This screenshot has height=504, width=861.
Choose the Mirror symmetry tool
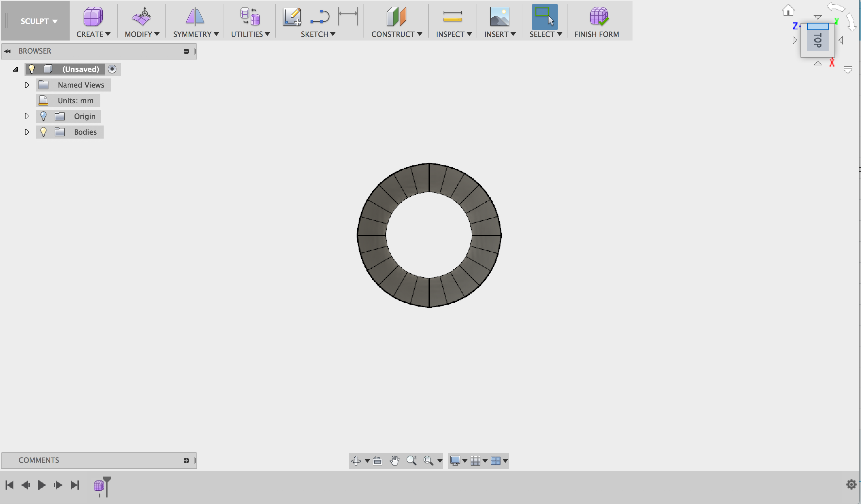pos(195,16)
